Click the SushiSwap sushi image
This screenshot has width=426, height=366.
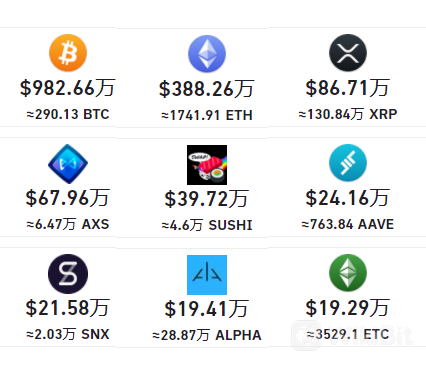[207, 165]
